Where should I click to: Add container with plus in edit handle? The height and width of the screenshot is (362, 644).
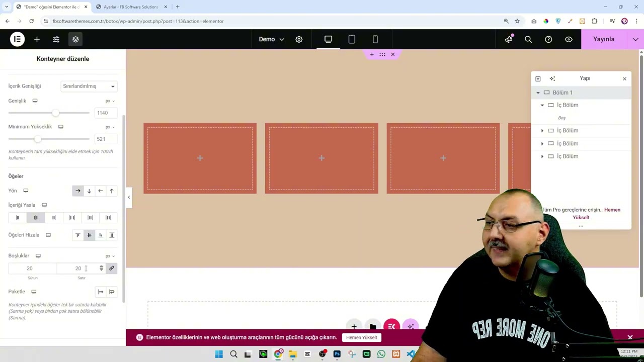point(372,54)
